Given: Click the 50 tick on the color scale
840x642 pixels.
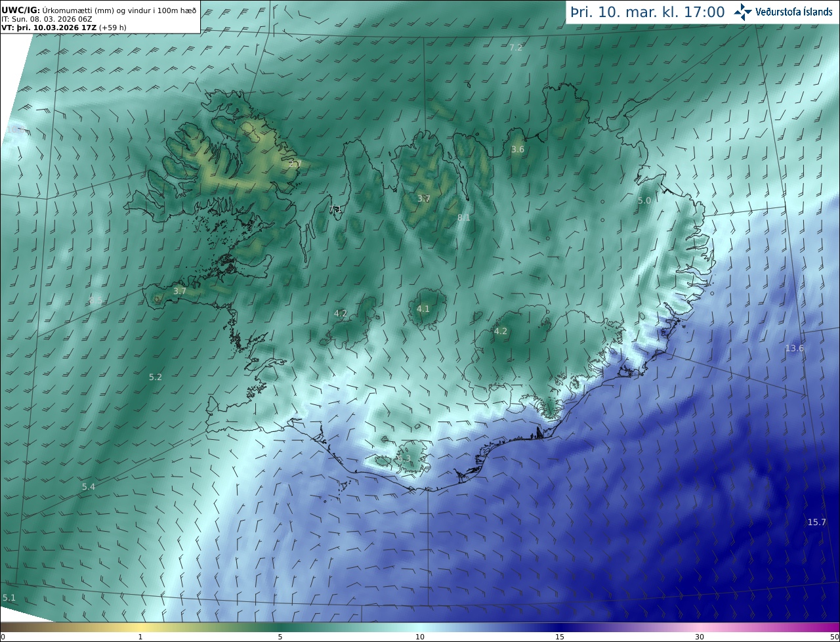Looking at the screenshot, I should pos(834,637).
